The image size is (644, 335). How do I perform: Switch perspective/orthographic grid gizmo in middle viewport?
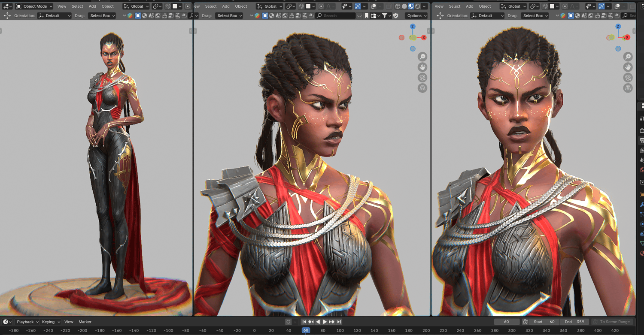pos(422,88)
